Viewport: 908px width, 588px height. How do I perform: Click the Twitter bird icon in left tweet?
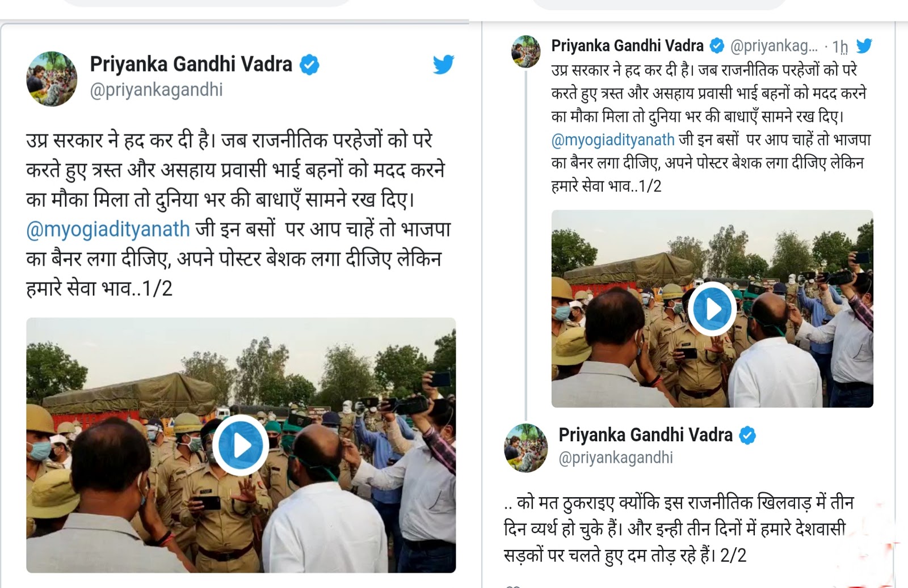(443, 65)
